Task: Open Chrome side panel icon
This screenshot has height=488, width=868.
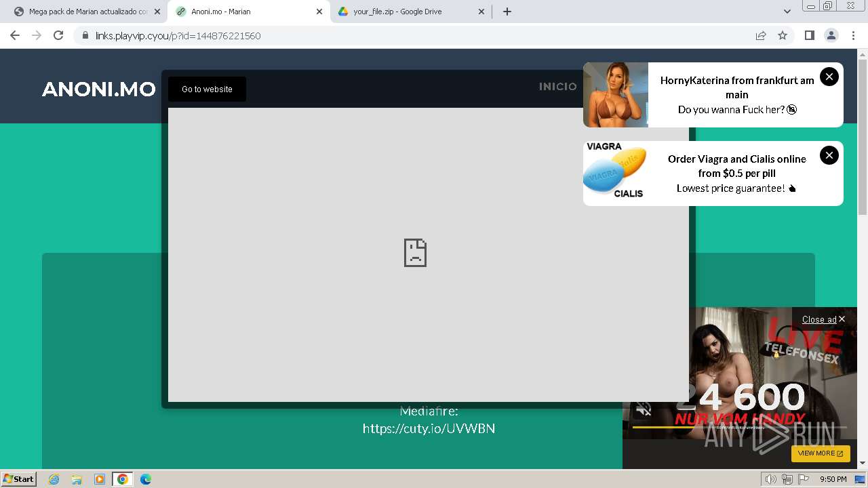Action: [809, 35]
